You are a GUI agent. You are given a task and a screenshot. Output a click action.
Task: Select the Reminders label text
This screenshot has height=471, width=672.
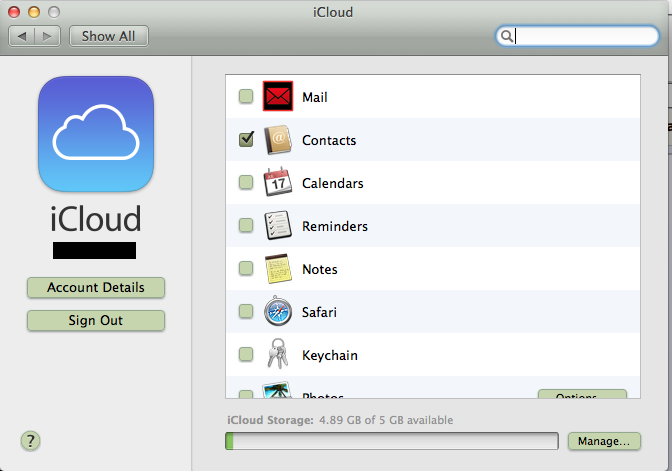point(335,226)
